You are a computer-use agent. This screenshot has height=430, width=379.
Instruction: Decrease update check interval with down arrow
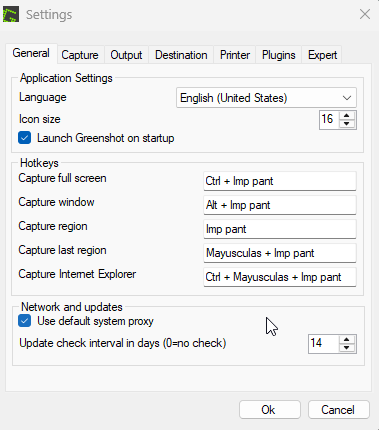pos(347,348)
